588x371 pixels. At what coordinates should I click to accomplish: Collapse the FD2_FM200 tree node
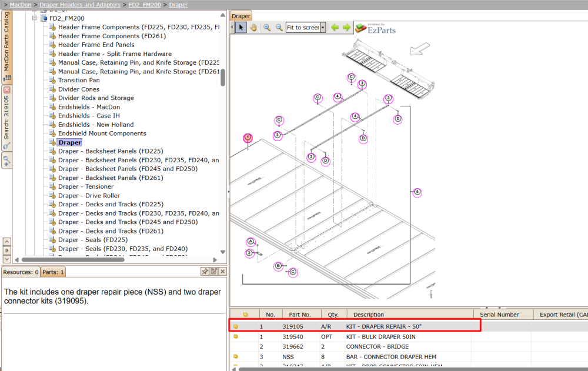tap(35, 18)
